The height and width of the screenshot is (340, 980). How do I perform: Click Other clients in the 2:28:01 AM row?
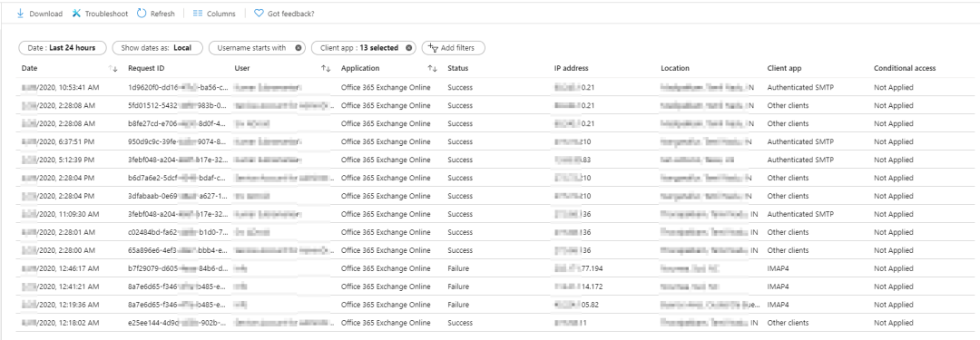(x=789, y=232)
